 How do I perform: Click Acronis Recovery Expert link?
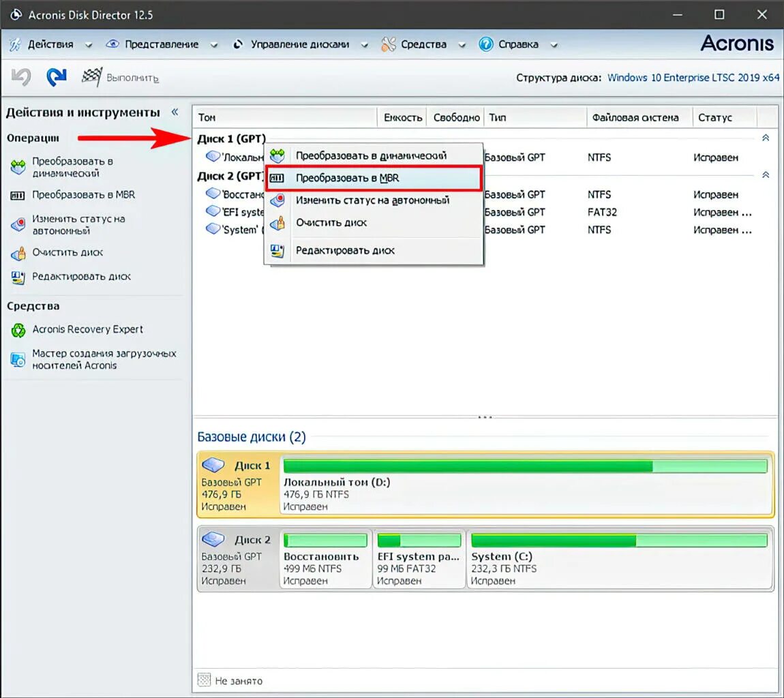pos(87,329)
